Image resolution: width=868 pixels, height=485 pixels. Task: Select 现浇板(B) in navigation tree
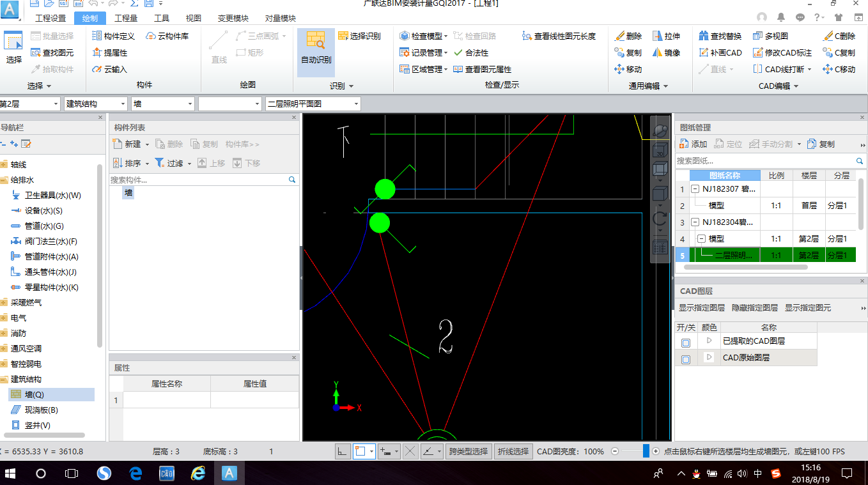35,410
